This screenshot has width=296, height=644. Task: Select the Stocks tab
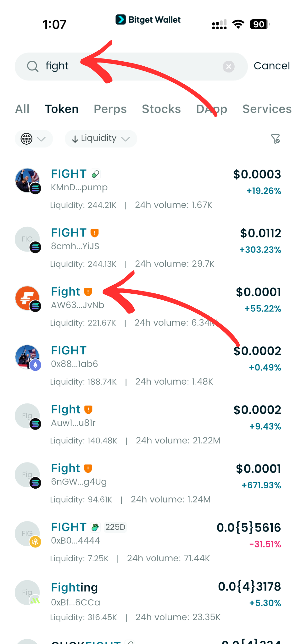coord(161,109)
